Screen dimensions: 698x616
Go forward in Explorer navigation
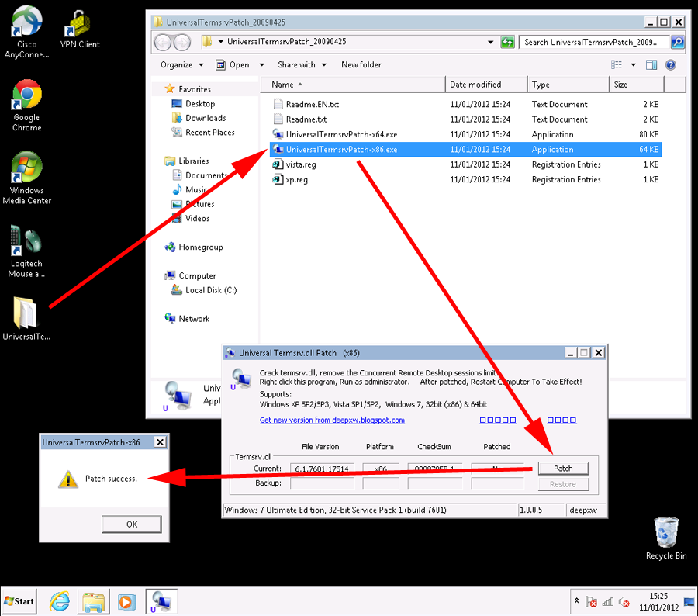[x=181, y=43]
